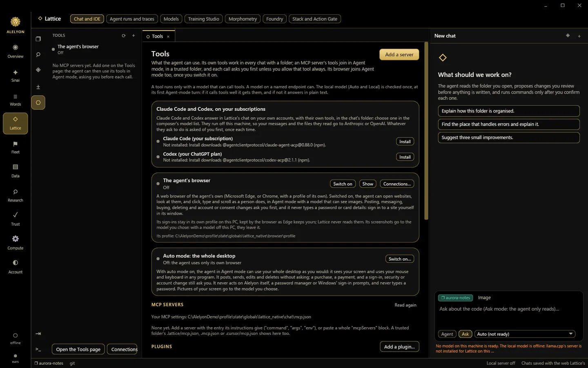588x368 pixels.
Task: Start a new chat with the plus icon
Action: [x=579, y=36]
